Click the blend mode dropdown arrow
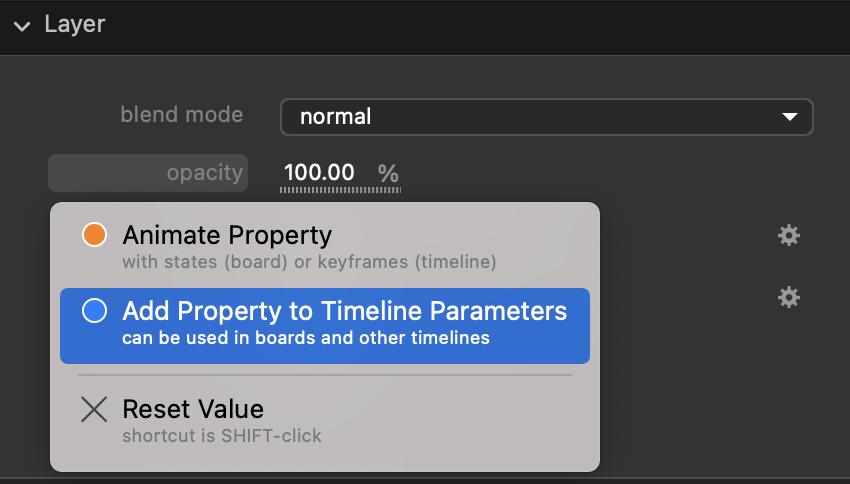Screen dimensions: 850x484 pyautogui.click(x=790, y=117)
